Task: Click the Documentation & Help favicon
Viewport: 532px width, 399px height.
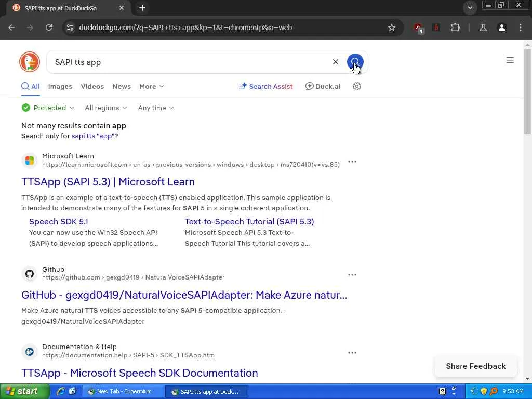Action: click(30, 351)
